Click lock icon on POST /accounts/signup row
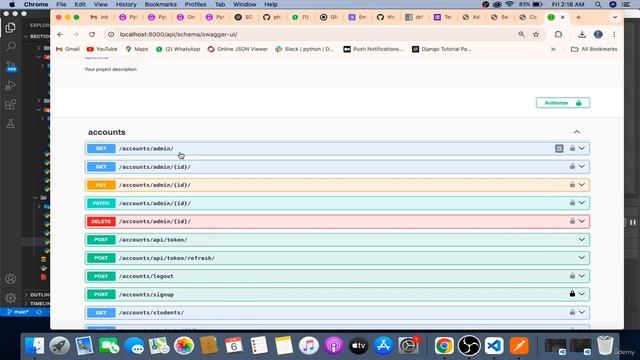This screenshot has width=640, height=360. pos(572,294)
